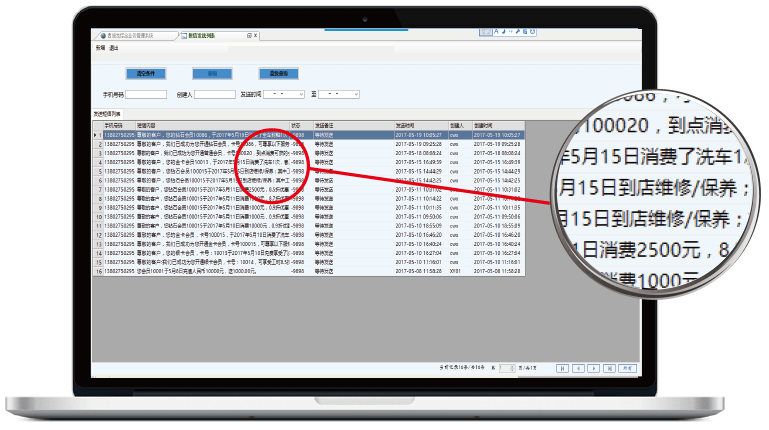Go to the first page of results
Screen dimensions: 769x430
coord(563,369)
